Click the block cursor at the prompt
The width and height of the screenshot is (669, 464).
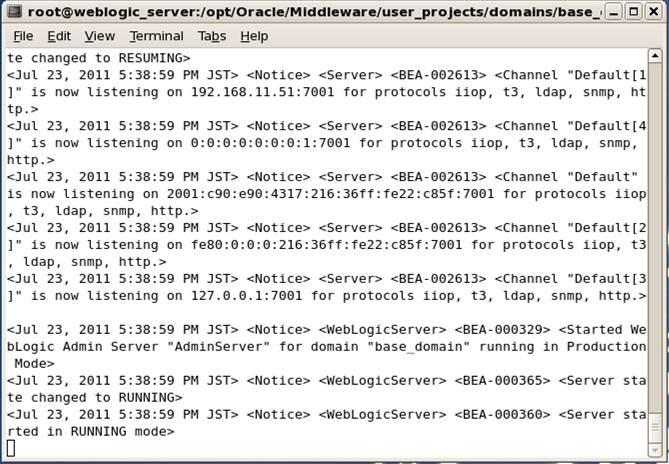pyautogui.click(x=11, y=448)
